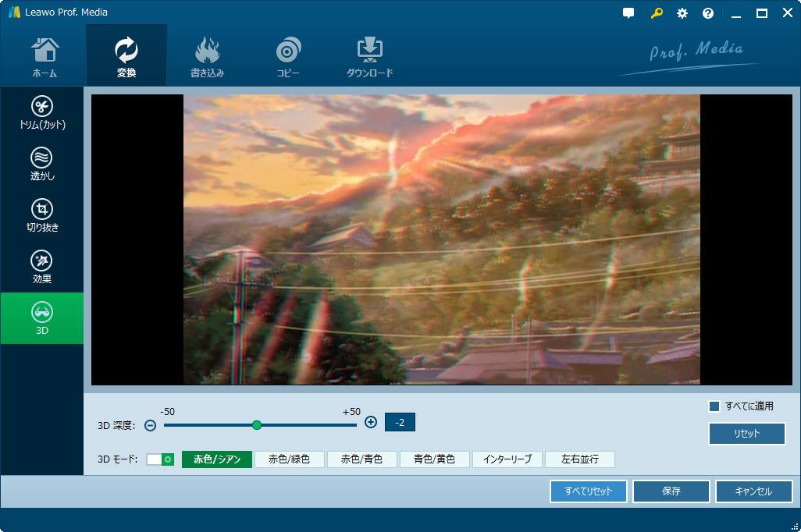This screenshot has height=532, width=801.
Task: Click the すべてリセット button
Action: pyautogui.click(x=589, y=491)
